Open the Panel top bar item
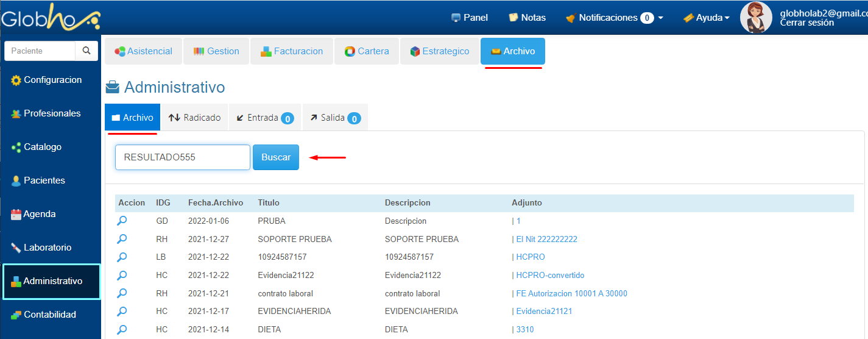 point(470,18)
